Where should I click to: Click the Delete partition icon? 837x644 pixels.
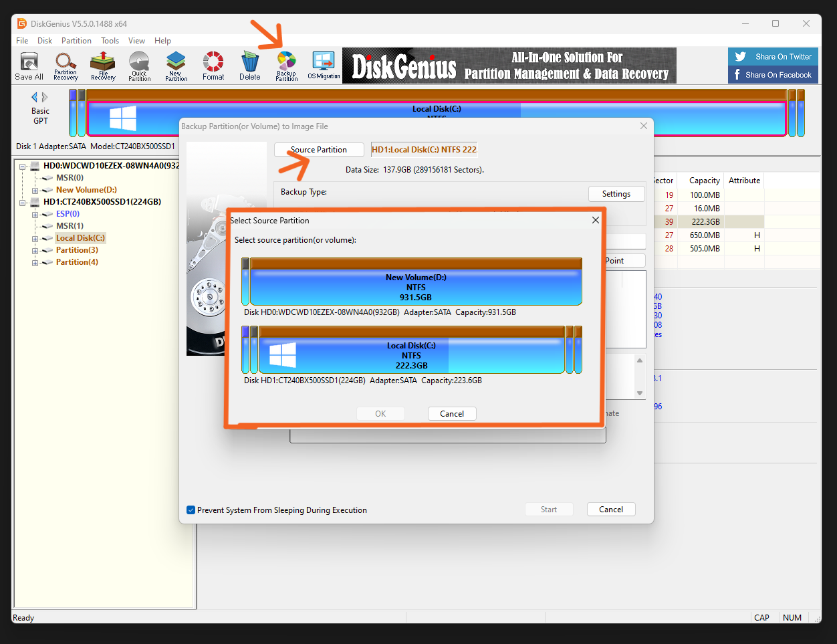[x=249, y=66]
